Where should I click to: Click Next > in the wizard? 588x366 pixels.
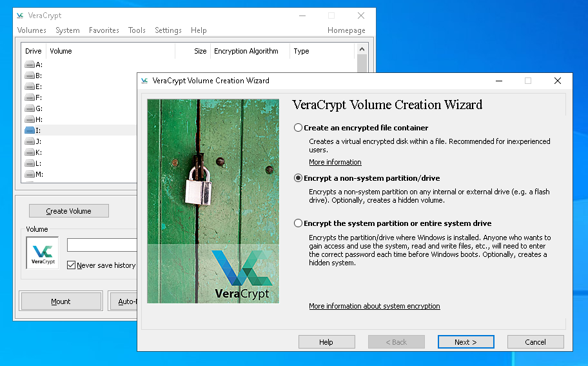465,342
